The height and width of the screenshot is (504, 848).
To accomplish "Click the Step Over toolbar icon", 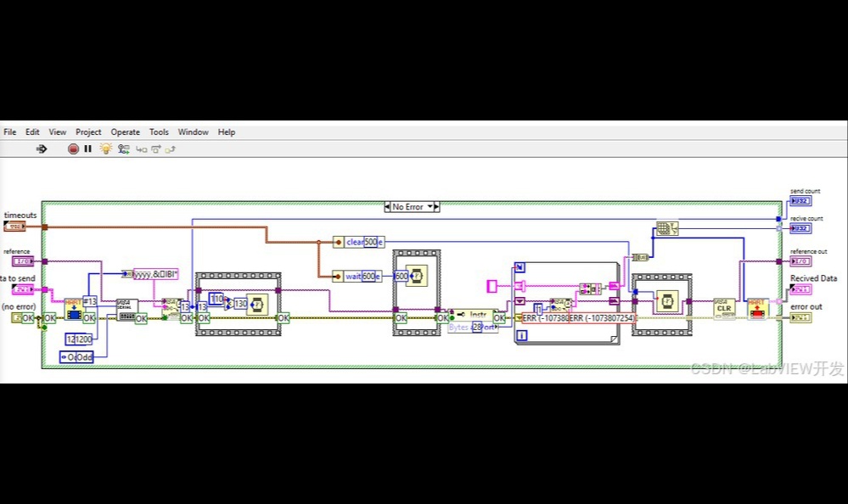I will click(155, 149).
